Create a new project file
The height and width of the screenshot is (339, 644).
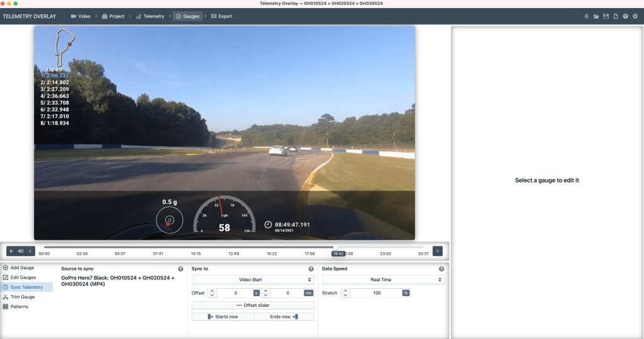click(615, 16)
